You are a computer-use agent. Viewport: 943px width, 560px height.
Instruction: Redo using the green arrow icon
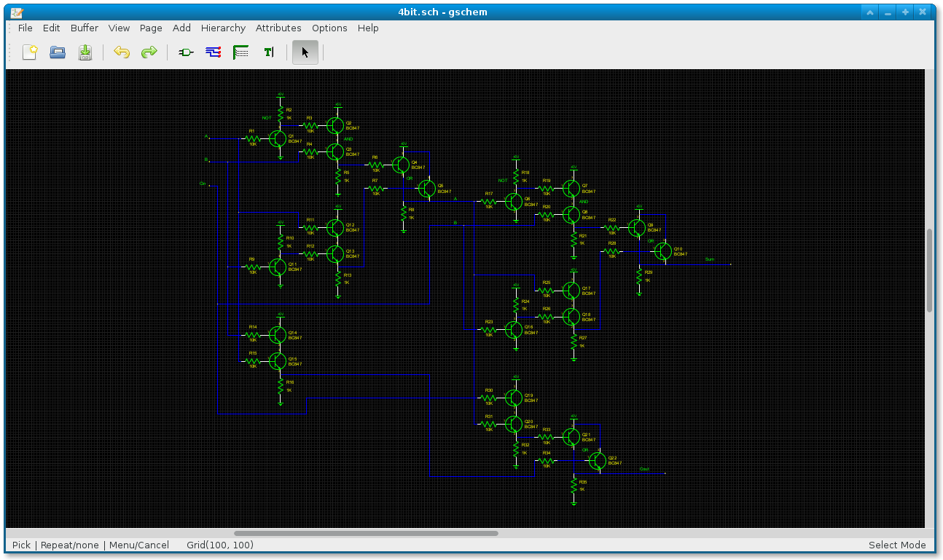tap(149, 52)
